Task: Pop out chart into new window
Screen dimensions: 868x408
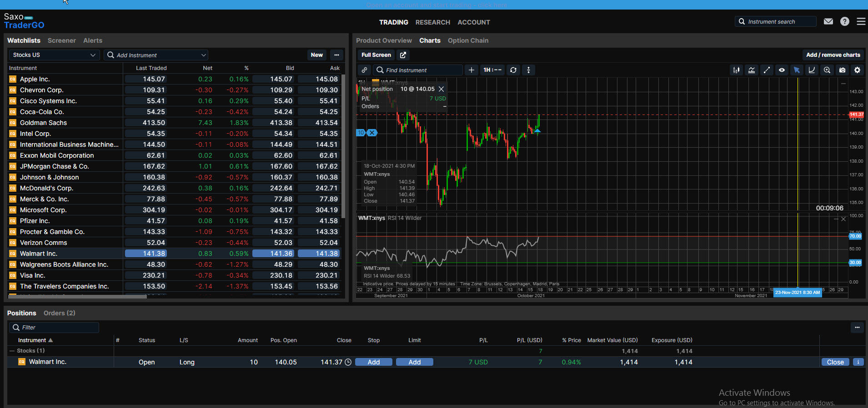Action: tap(403, 55)
